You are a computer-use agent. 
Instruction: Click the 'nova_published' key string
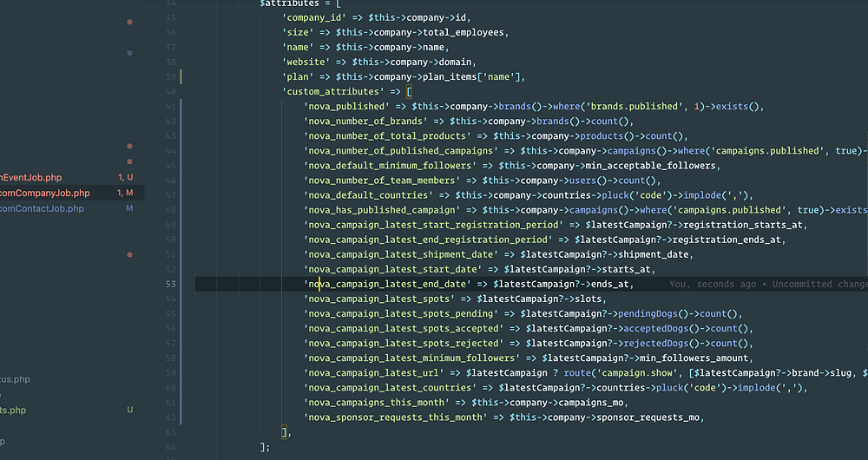[x=346, y=106]
